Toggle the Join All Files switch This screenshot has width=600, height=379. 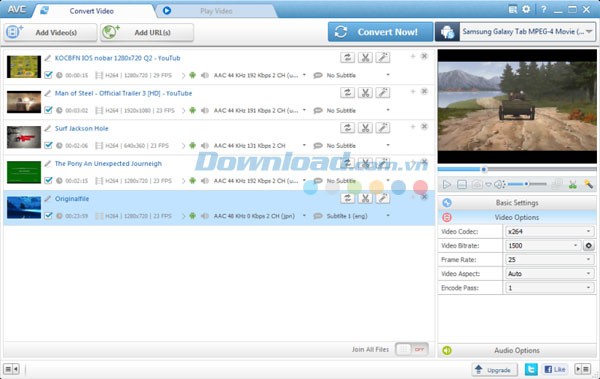tap(412, 349)
